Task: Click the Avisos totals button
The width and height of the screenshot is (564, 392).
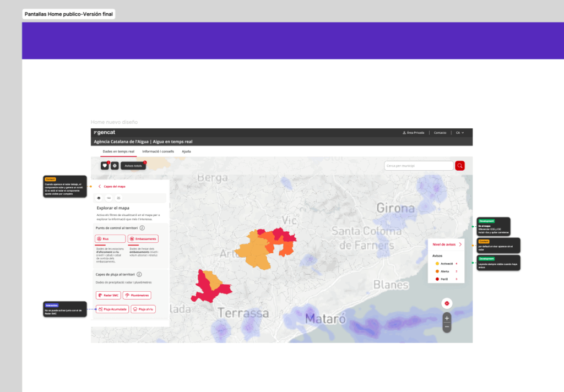Action: click(x=133, y=166)
